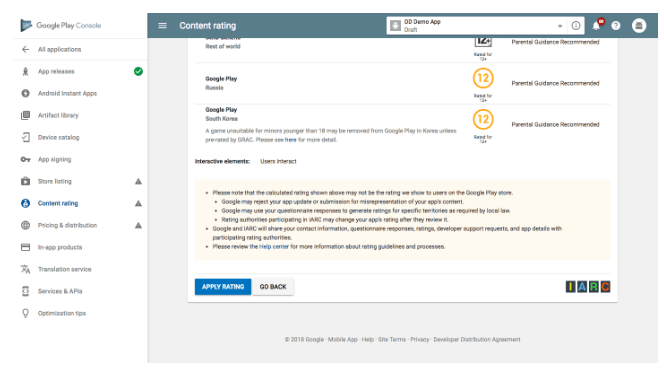Viewport: 664px width, 368px height.
Task: Click Parental Guidance Recommended in Russia row
Action: tap(555, 83)
